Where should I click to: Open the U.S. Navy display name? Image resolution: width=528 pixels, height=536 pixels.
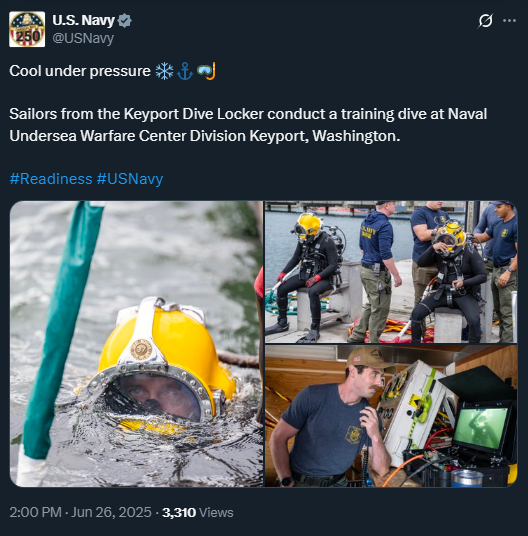click(x=83, y=21)
